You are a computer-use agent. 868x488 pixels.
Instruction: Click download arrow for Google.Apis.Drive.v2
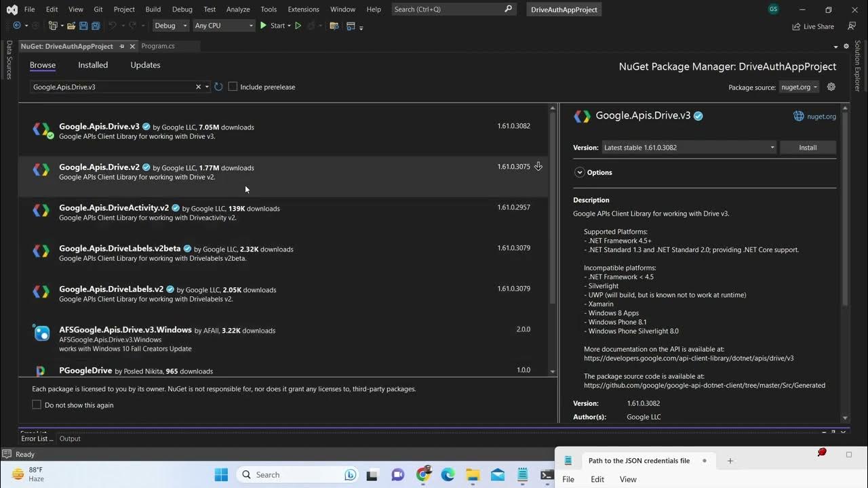[538, 167]
